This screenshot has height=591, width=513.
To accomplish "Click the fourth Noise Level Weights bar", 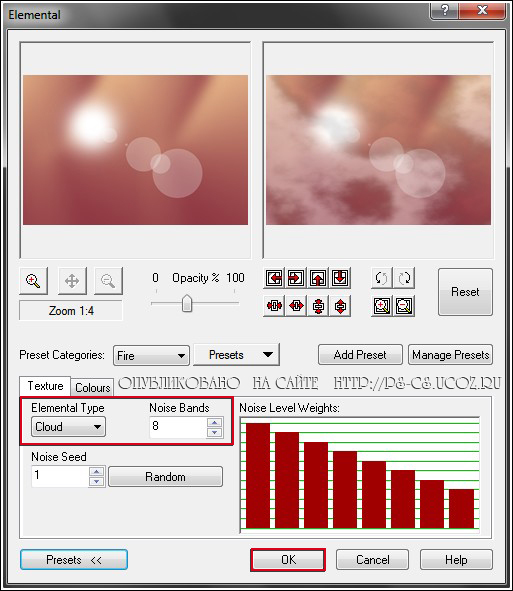I will [x=345, y=490].
